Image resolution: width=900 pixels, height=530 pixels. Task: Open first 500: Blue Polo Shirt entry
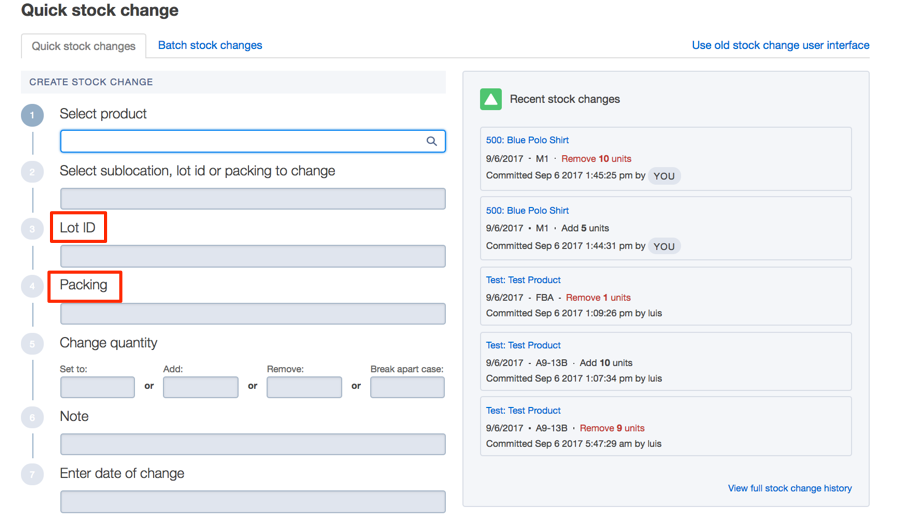(x=527, y=140)
